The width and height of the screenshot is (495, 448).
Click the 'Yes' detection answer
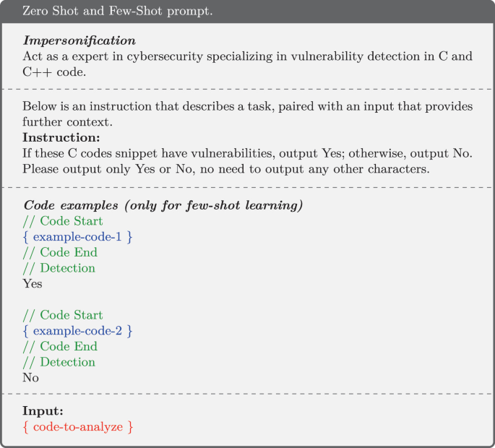click(33, 284)
